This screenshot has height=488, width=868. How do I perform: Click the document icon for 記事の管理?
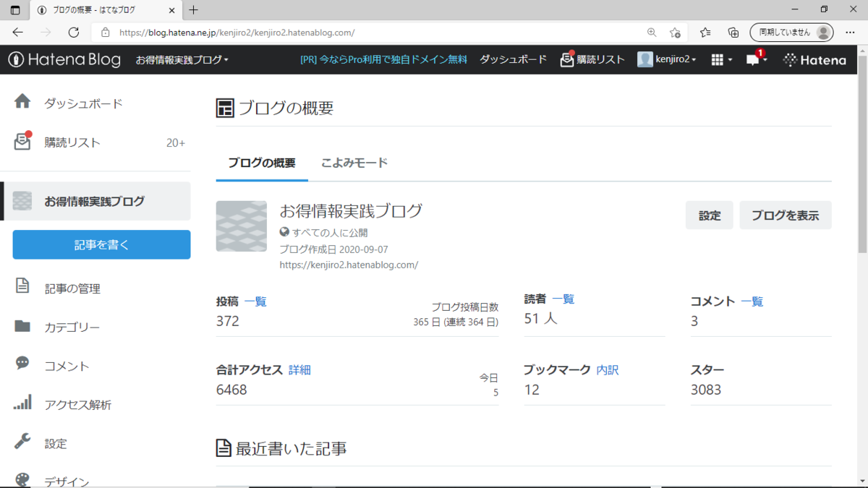click(x=22, y=286)
